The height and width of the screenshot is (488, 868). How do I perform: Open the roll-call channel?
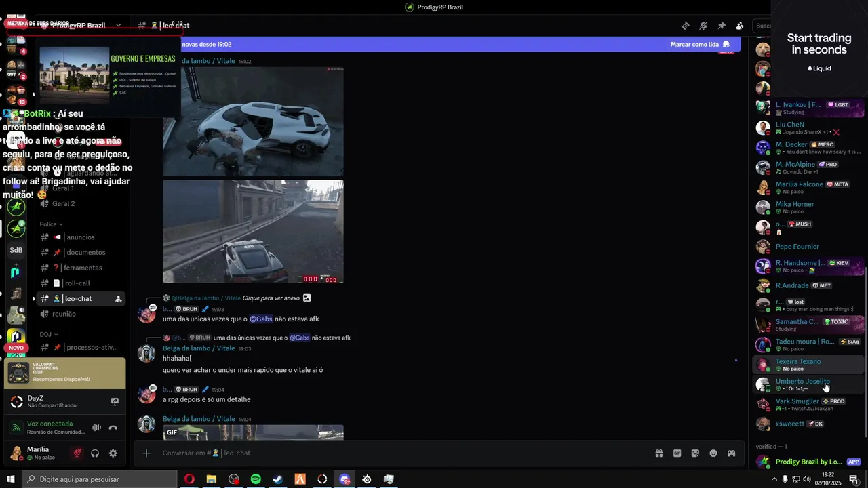point(81,283)
